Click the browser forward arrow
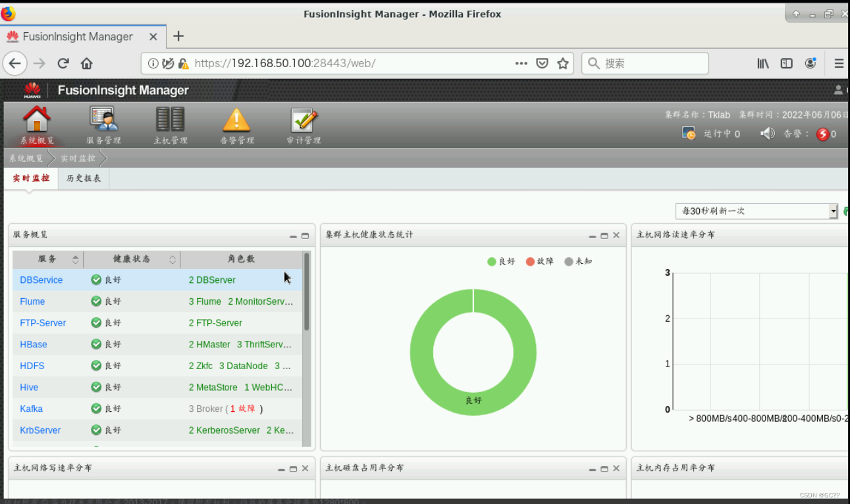 click(x=40, y=63)
